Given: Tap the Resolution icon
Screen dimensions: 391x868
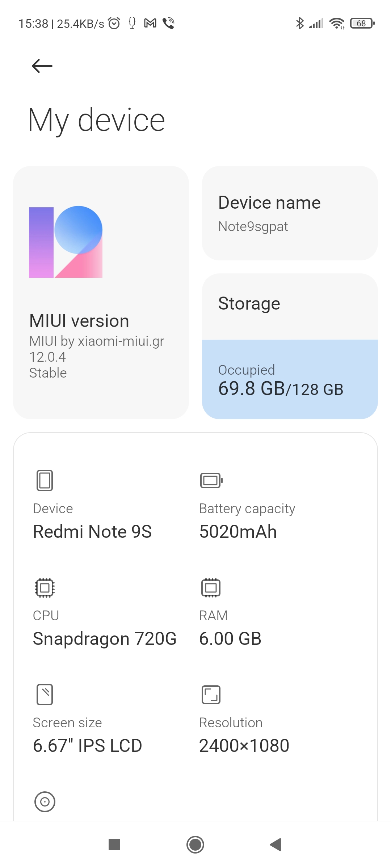Looking at the screenshot, I should [x=211, y=694].
